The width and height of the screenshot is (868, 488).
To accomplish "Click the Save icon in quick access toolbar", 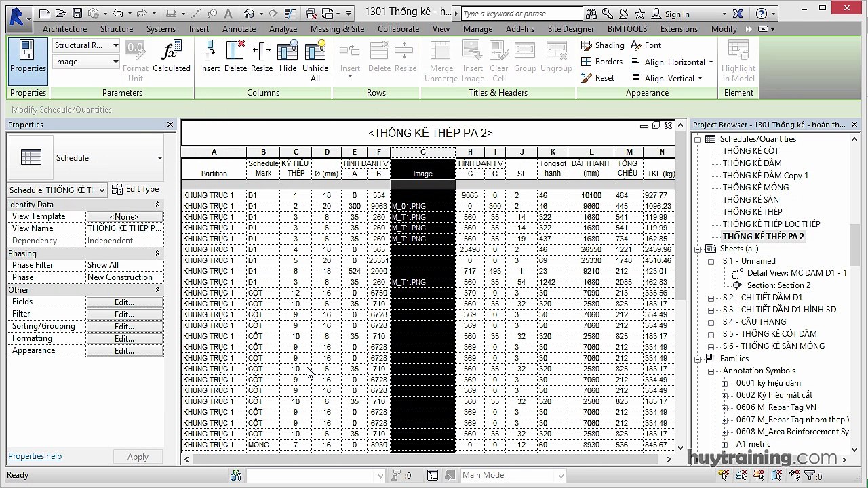I will [77, 14].
